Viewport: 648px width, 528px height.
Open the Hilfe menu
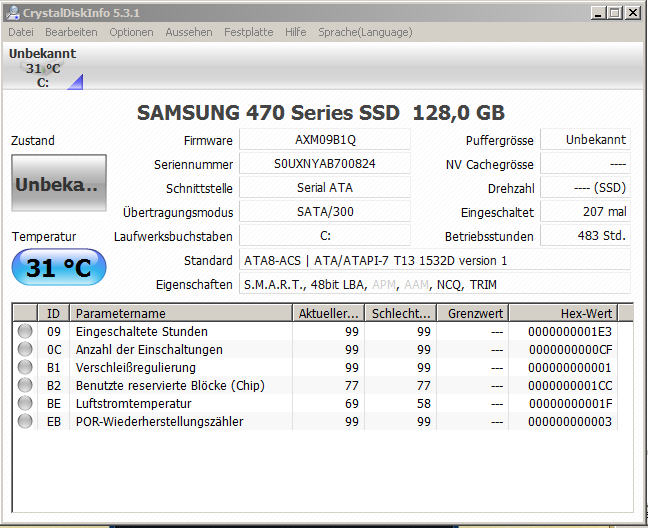(x=295, y=32)
